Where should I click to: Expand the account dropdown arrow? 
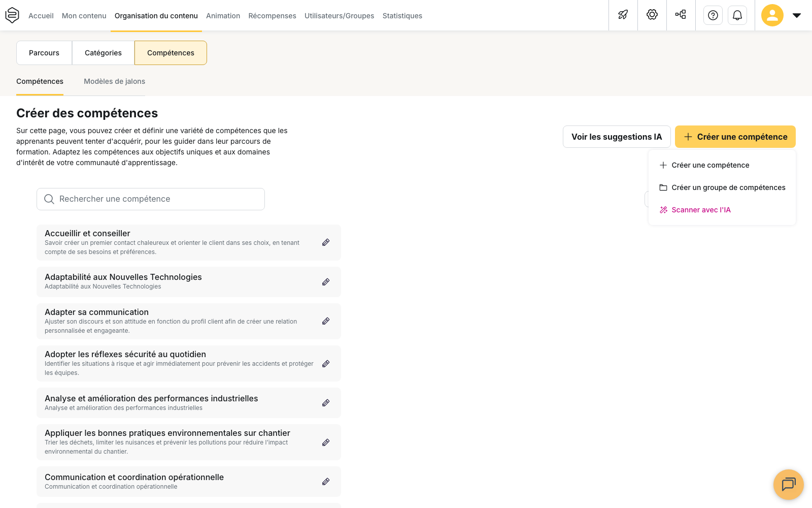click(x=797, y=15)
